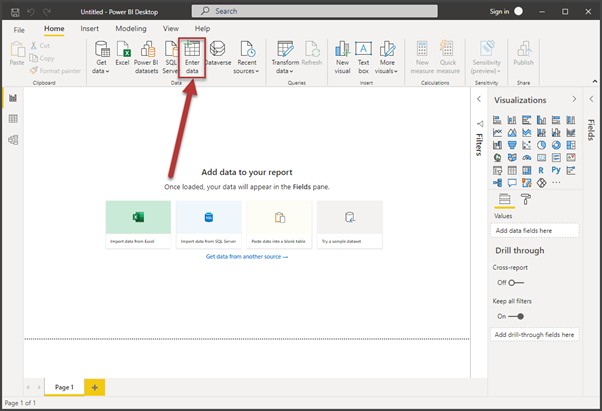602x411 pixels.
Task: Select the Map globe visualization
Action: pyautogui.click(x=497, y=157)
